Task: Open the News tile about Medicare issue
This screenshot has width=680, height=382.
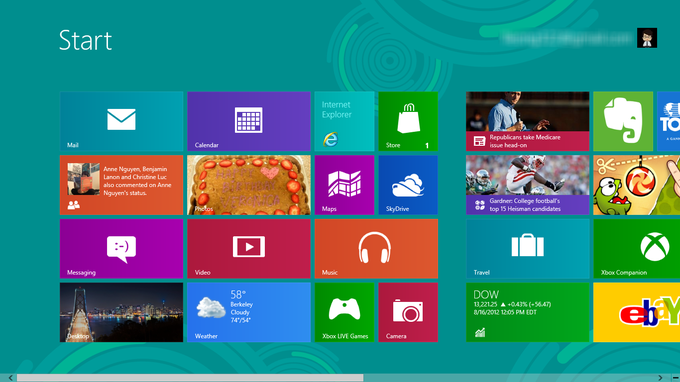Action: pyautogui.click(x=527, y=121)
